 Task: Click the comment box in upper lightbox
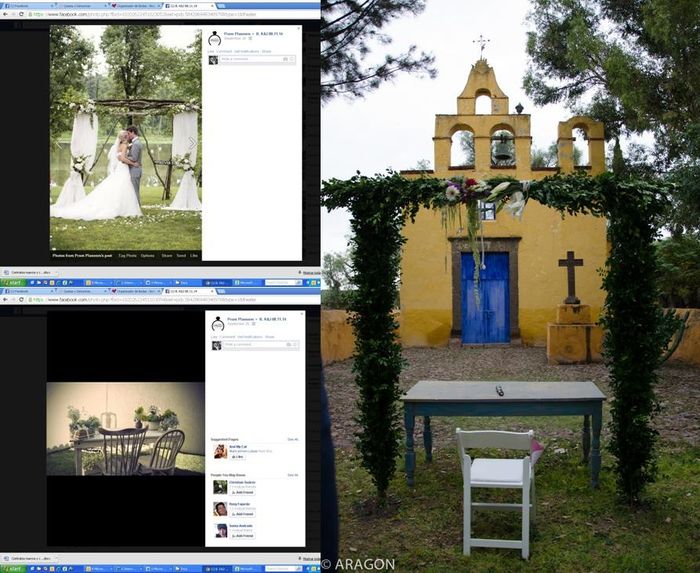tap(257, 59)
